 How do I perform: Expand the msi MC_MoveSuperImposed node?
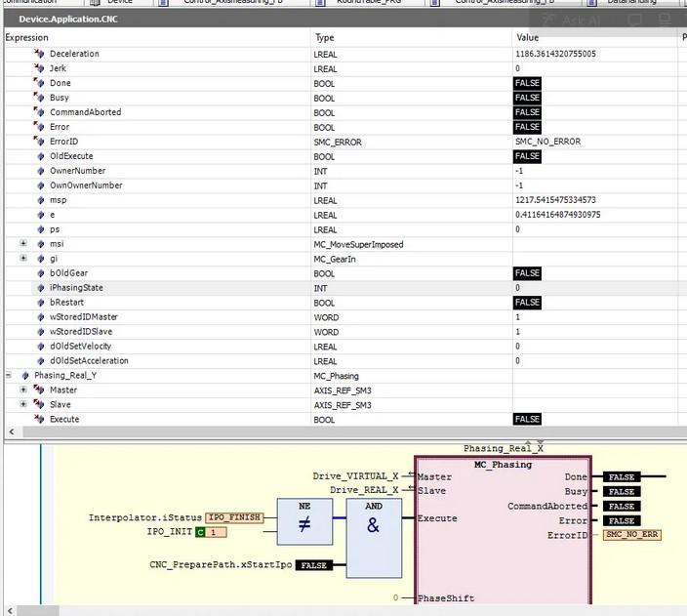tap(23, 244)
